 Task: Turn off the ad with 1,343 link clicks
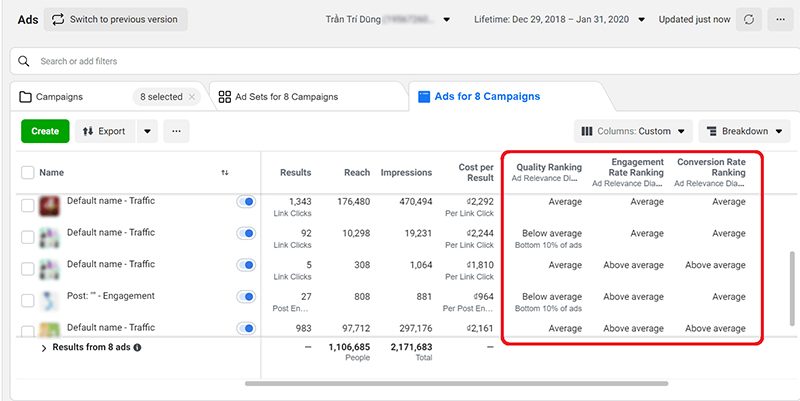(246, 202)
